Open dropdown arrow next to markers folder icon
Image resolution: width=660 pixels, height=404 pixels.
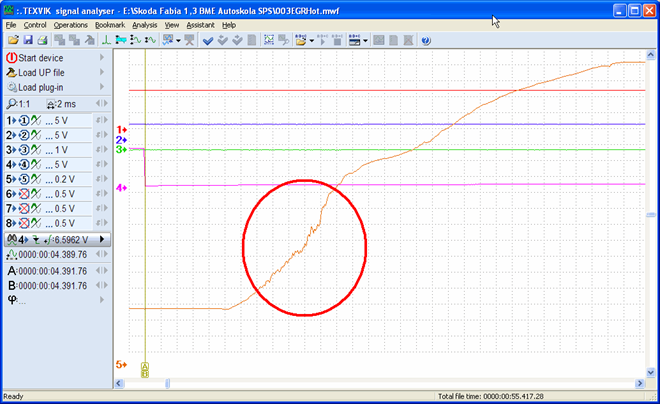[311, 41]
